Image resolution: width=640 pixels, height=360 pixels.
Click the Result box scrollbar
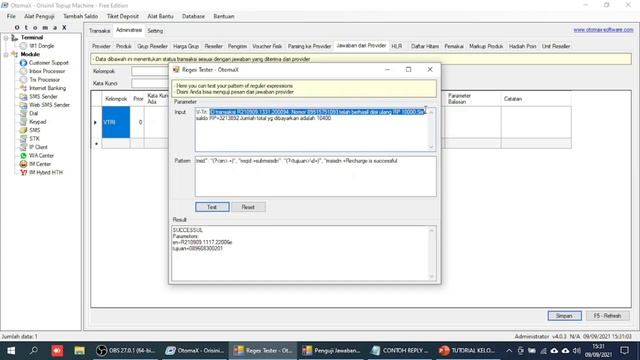tap(432, 253)
